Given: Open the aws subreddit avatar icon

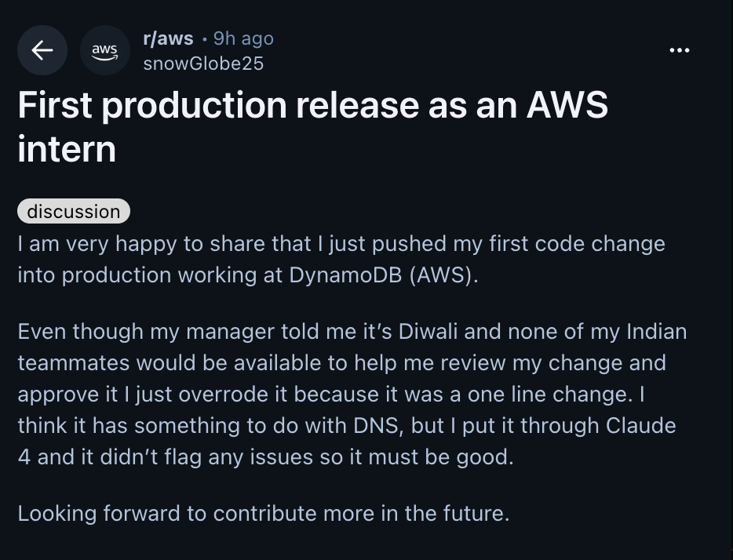Looking at the screenshot, I should click(104, 50).
